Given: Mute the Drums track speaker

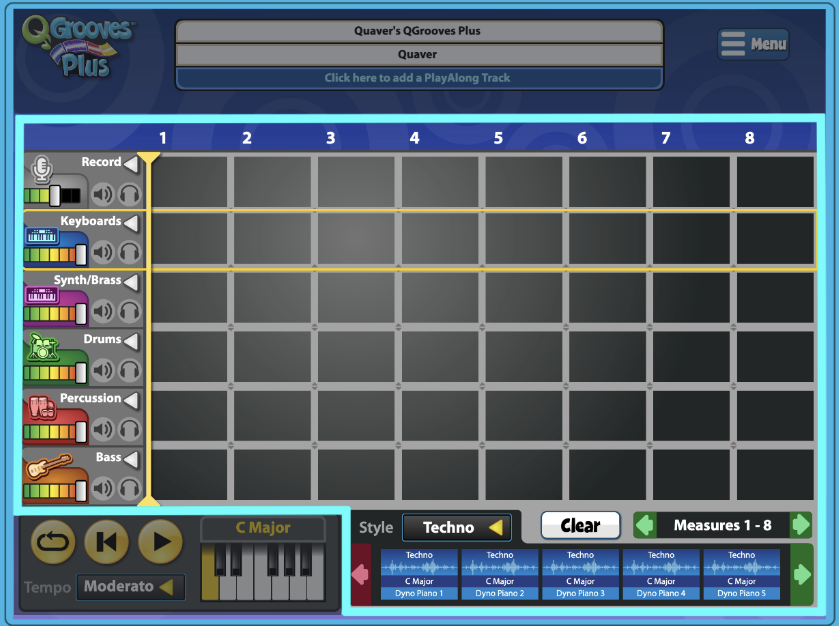Looking at the screenshot, I should point(102,370).
